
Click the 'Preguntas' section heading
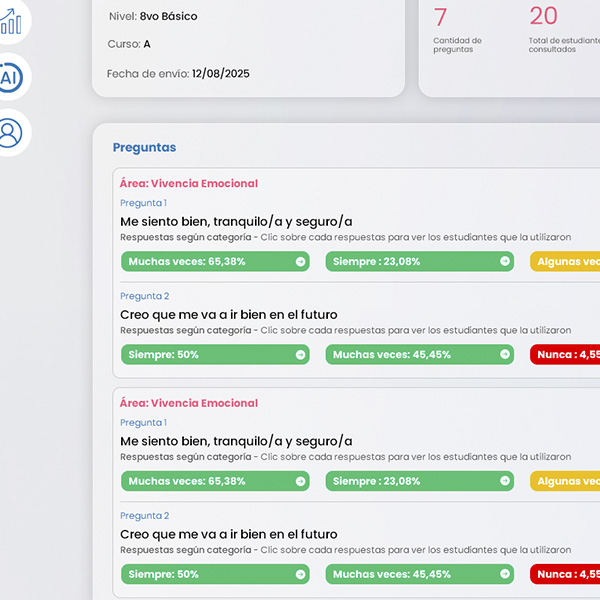point(144,148)
